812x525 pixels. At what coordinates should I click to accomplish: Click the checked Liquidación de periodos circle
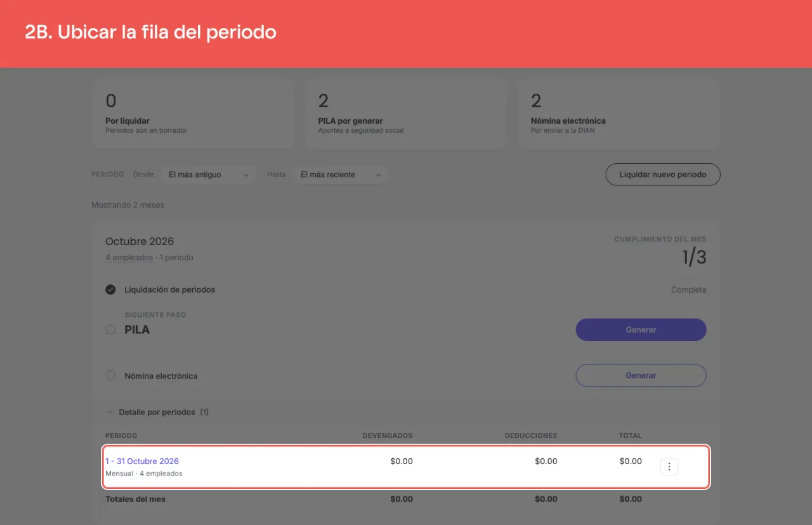coord(110,289)
